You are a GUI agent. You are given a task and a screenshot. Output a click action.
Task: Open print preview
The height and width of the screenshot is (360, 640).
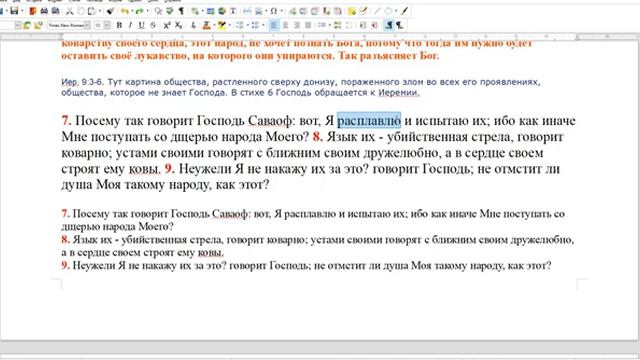(x=56, y=11)
